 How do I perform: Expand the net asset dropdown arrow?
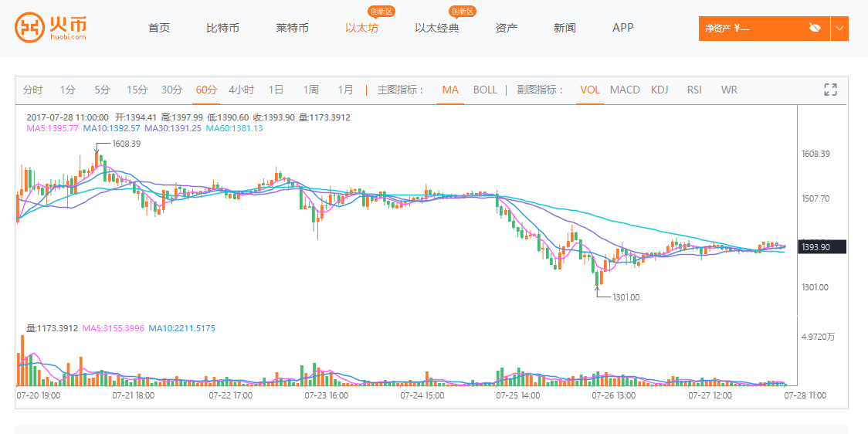tap(839, 29)
